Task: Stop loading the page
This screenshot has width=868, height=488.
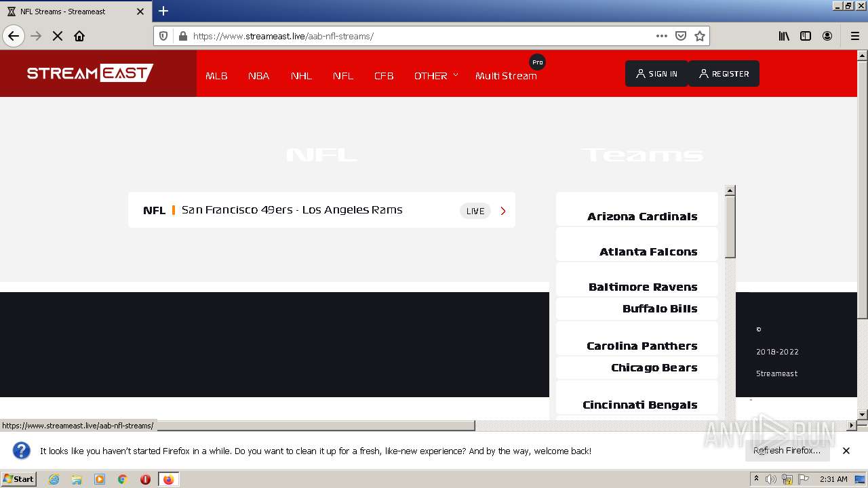Action: pyautogui.click(x=58, y=36)
